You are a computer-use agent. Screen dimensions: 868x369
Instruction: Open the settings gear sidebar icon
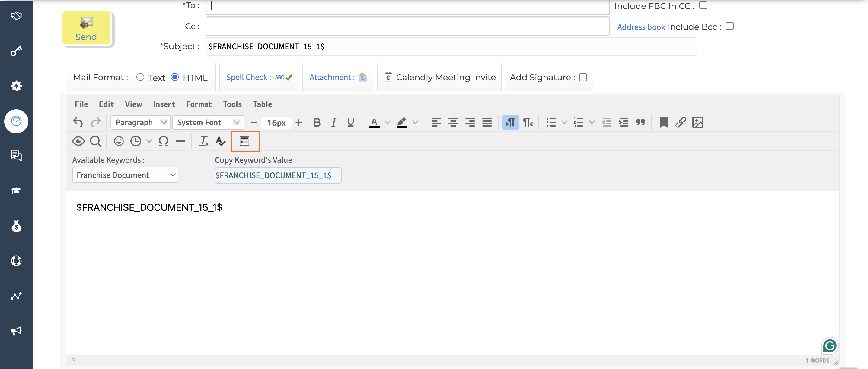pyautogui.click(x=16, y=86)
